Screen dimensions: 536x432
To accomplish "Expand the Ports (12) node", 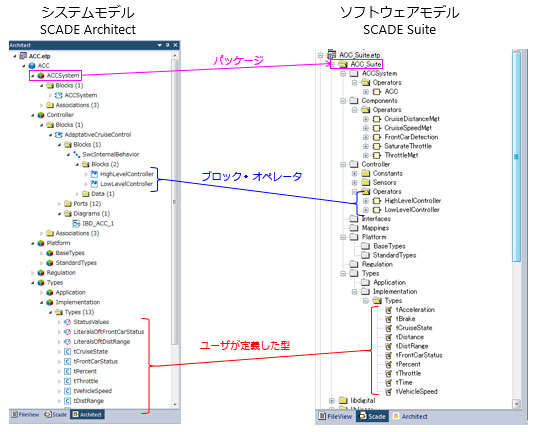I will click(59, 204).
